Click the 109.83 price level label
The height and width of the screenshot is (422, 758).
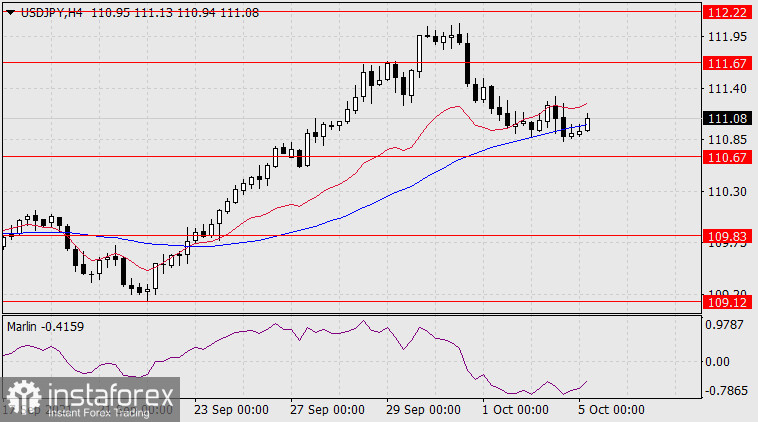[727, 236]
